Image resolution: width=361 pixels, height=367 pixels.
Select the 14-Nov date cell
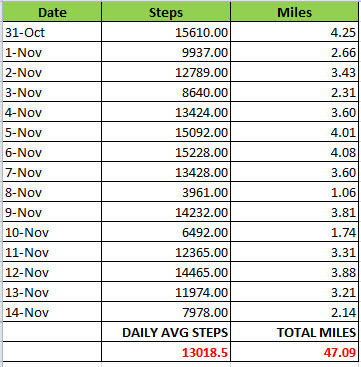(x=52, y=312)
